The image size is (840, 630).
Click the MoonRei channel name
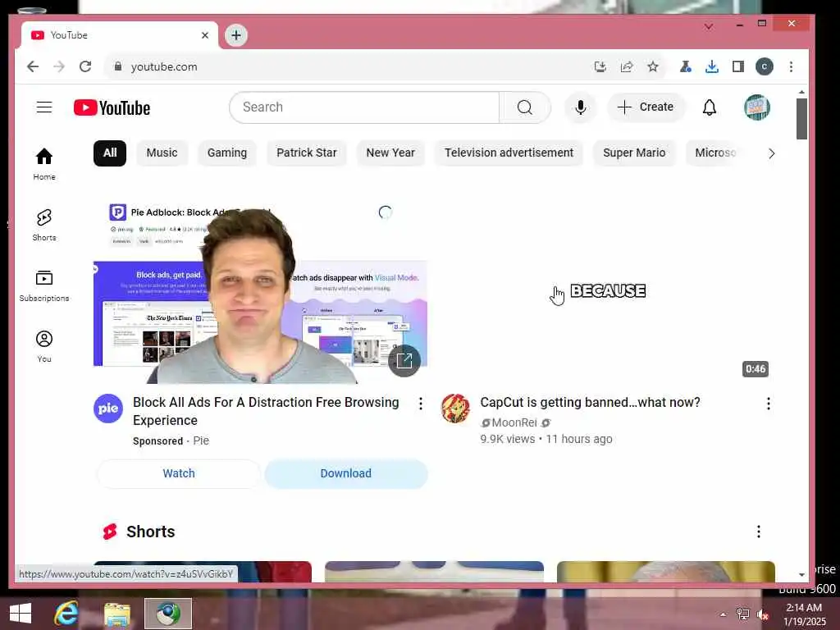coord(514,422)
